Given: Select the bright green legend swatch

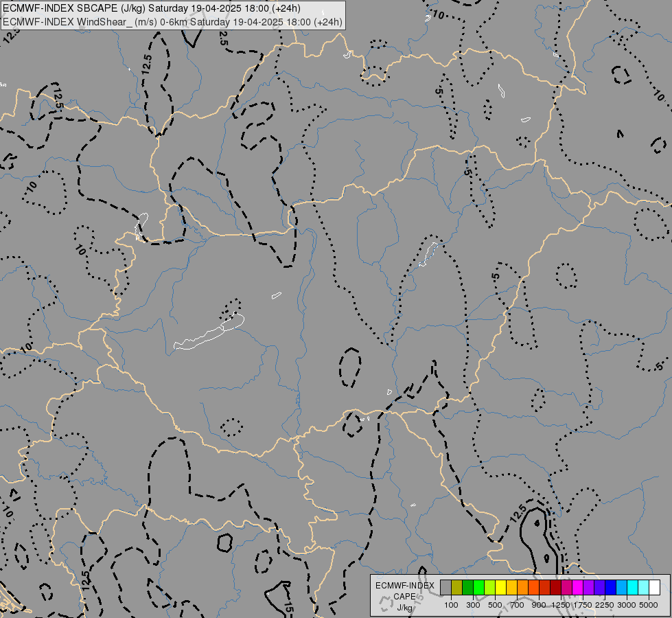Looking at the screenshot, I should pyautogui.click(x=478, y=588).
